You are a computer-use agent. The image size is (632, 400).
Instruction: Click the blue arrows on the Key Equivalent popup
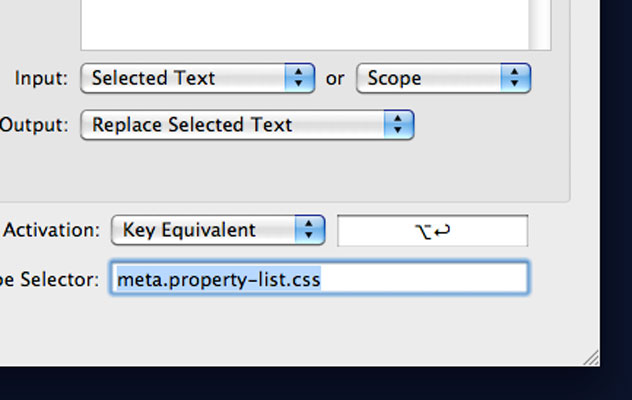click(x=311, y=230)
